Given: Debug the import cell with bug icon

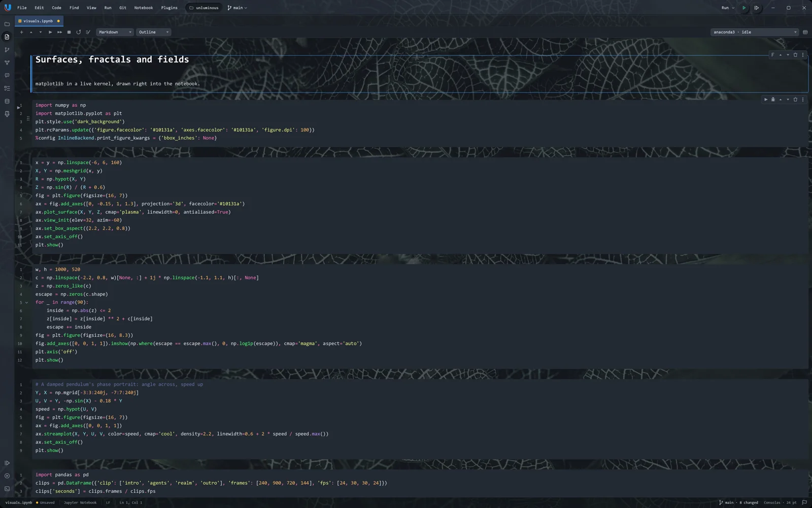Looking at the screenshot, I should point(773,100).
